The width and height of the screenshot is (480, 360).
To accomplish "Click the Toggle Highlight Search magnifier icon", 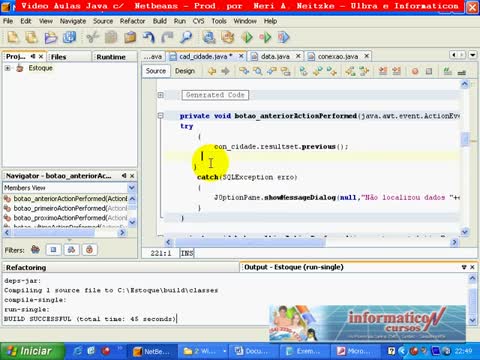I will (x=257, y=71).
